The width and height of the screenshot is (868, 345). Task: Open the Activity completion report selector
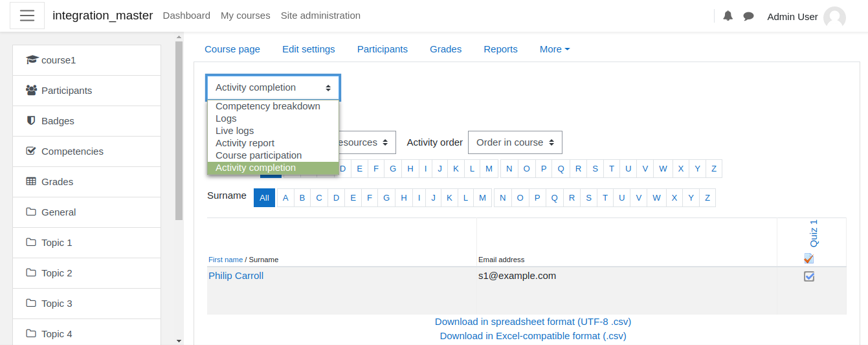point(273,87)
